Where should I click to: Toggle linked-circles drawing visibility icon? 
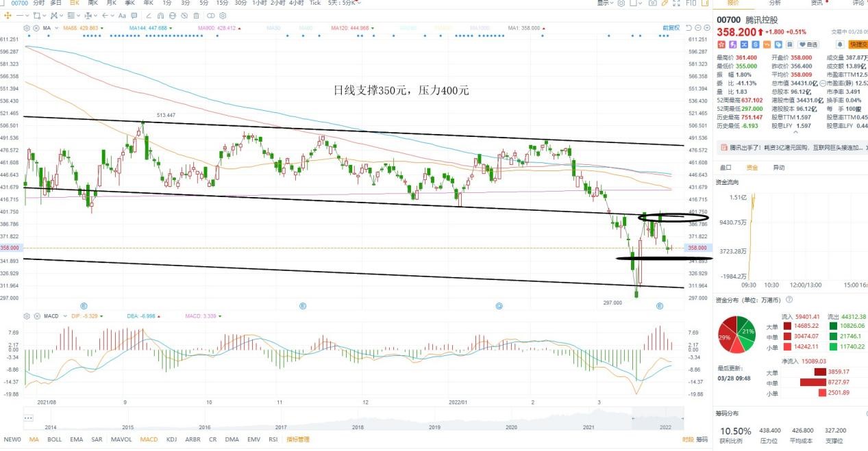point(211,15)
